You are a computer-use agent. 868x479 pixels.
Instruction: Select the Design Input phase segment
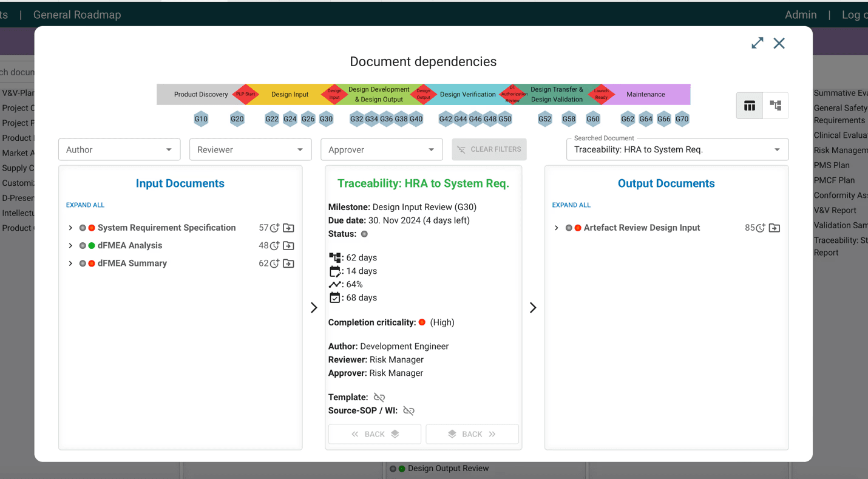(290, 95)
